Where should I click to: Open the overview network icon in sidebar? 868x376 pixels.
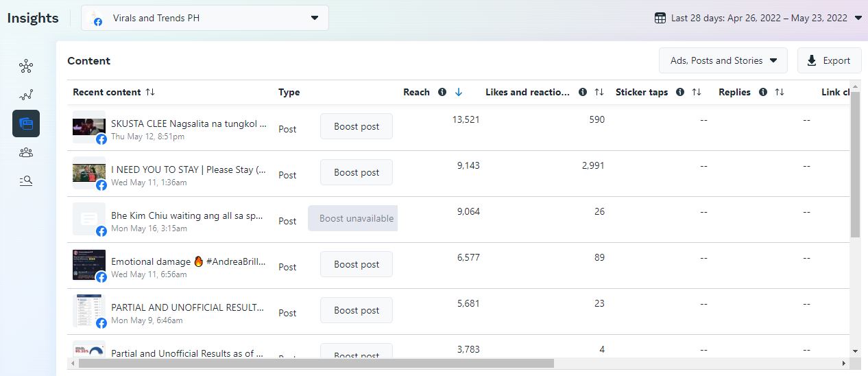coord(26,67)
